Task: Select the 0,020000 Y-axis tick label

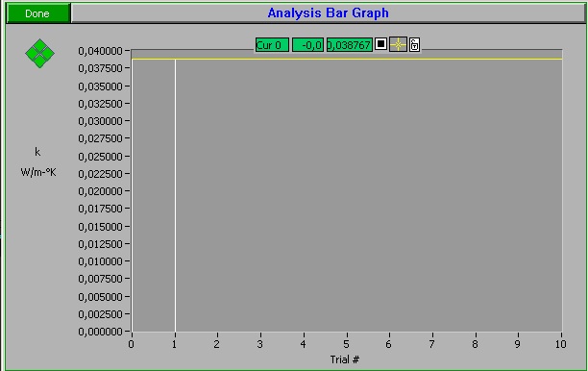Action: pos(100,191)
